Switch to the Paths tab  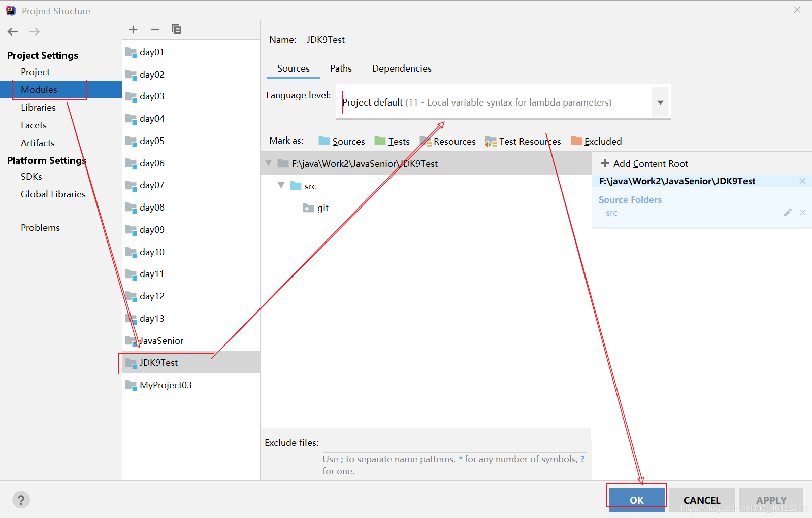341,68
